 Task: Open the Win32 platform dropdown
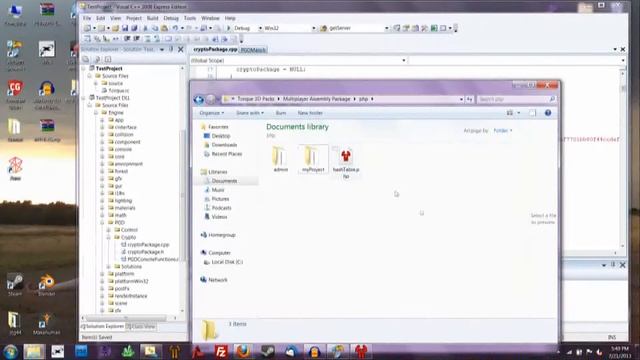click(313, 28)
